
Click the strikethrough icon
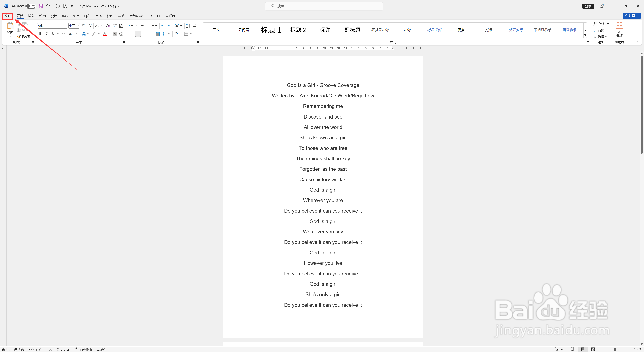[x=64, y=34]
